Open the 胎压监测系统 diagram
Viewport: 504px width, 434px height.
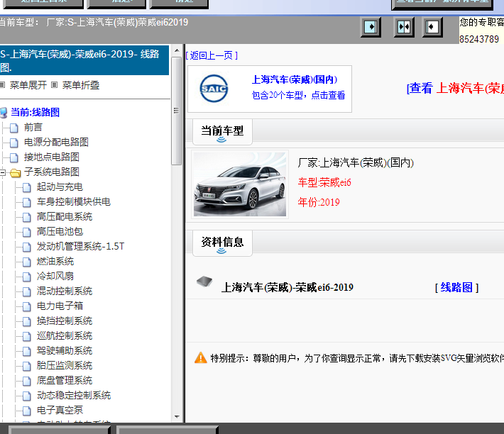[65, 365]
